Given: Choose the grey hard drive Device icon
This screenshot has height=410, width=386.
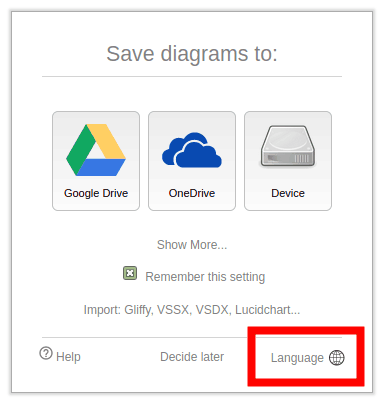Looking at the screenshot, I should point(288,146).
